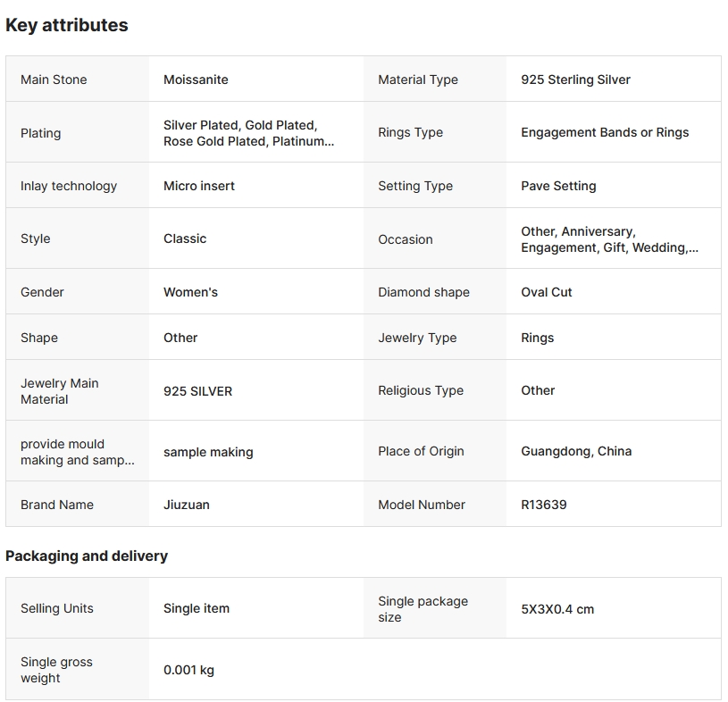Click the Single item selling units value
Screen dimensions: 728x702
(197, 608)
